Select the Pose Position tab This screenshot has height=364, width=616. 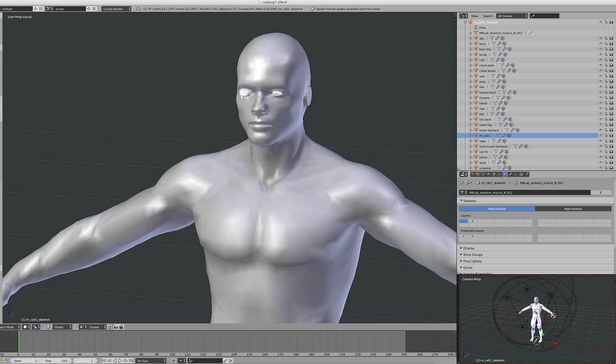point(497,209)
